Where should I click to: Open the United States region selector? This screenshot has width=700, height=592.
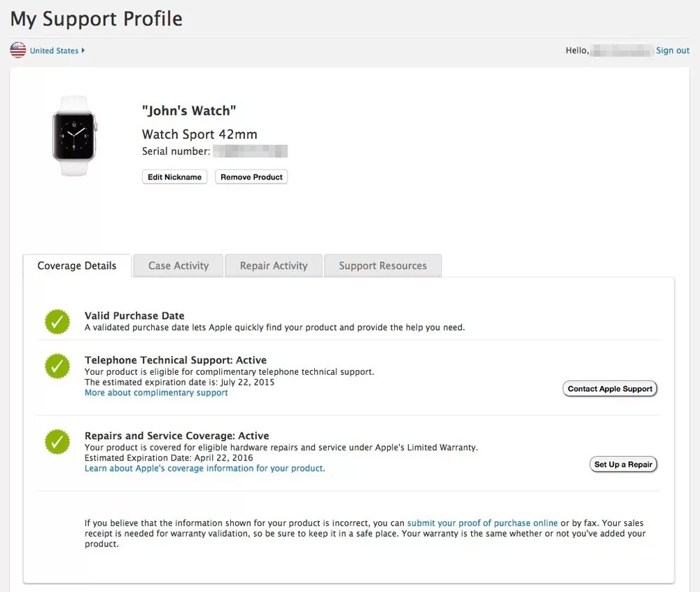[57, 50]
